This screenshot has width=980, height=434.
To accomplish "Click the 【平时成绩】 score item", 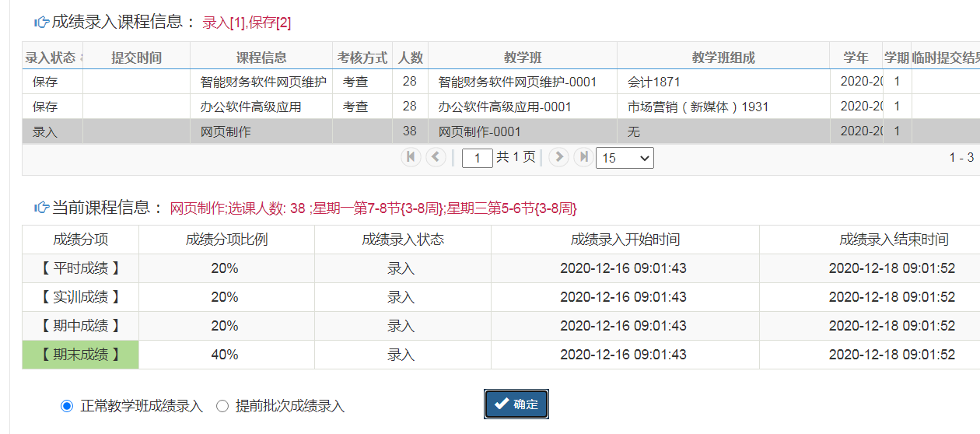I will (80, 268).
